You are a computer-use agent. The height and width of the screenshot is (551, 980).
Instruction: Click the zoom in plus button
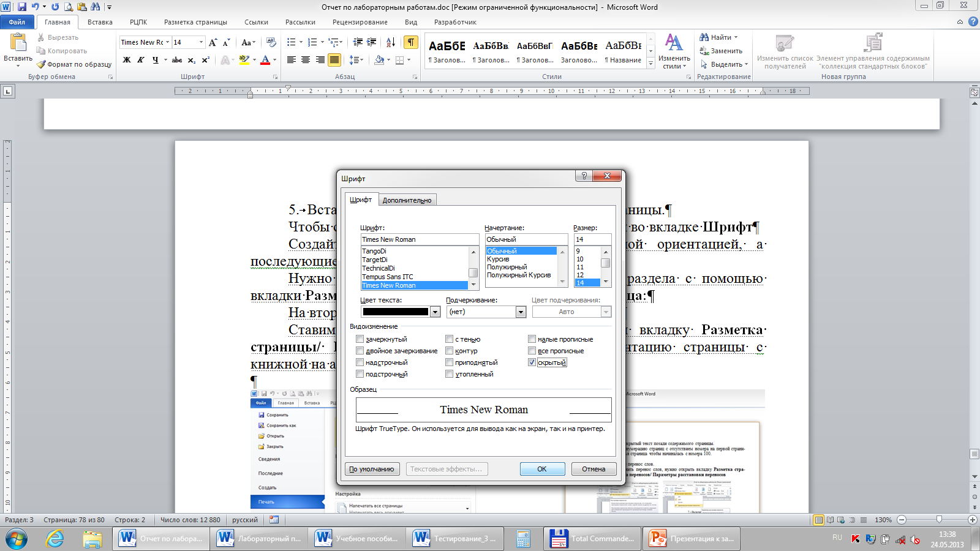pyautogui.click(x=973, y=520)
